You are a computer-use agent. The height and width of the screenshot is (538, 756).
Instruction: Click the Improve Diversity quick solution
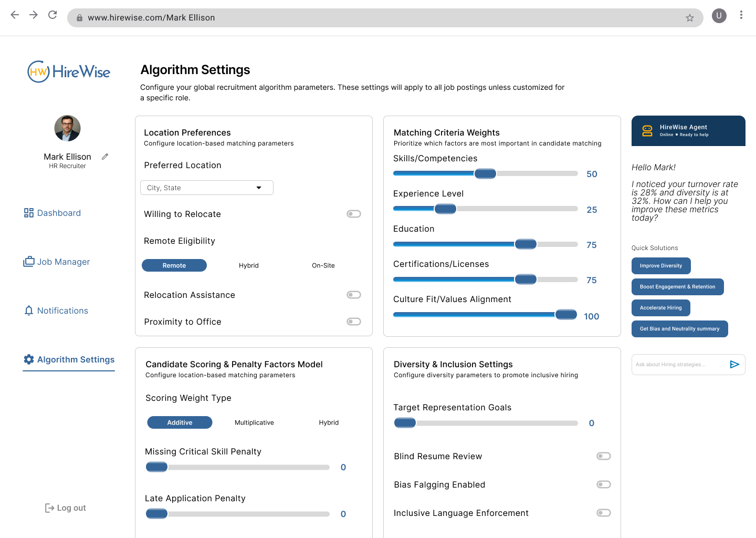click(660, 266)
